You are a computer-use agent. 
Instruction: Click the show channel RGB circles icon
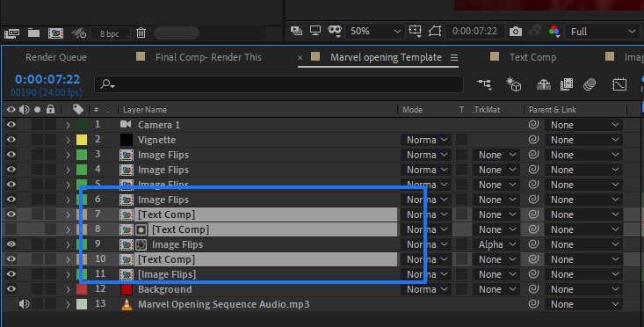554,32
